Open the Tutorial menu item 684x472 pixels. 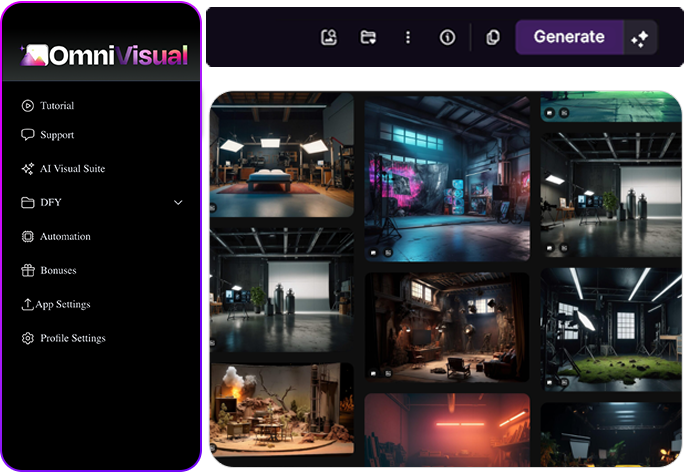(x=56, y=105)
